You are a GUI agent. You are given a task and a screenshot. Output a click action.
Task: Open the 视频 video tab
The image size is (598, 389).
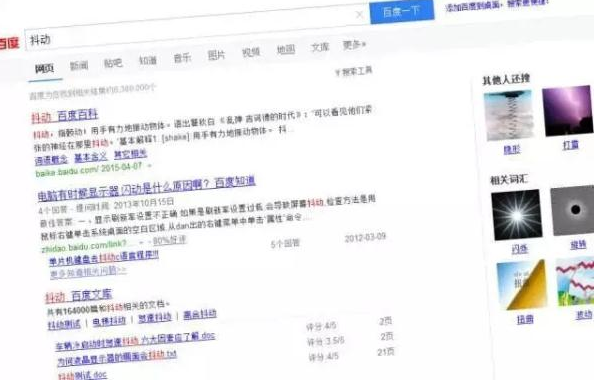point(251,52)
